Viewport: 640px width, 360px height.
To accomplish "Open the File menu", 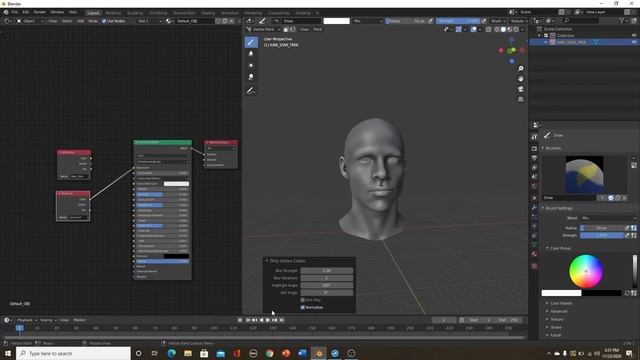I will 15,12.
